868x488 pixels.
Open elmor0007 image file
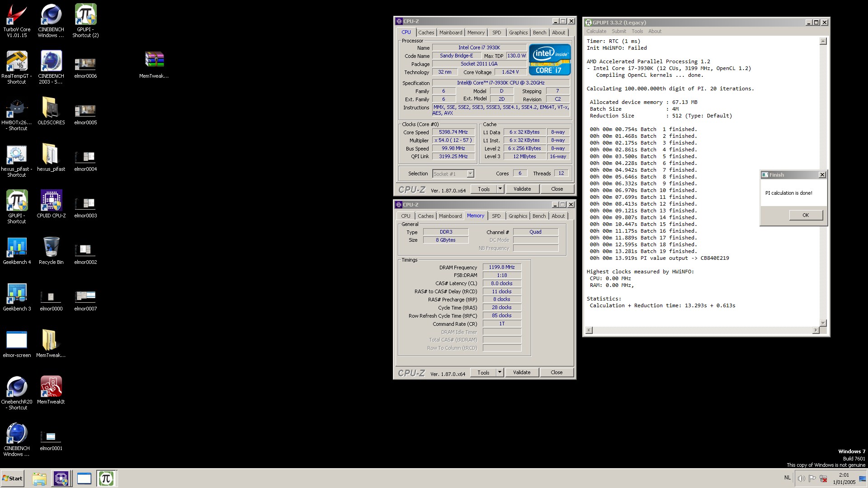point(85,300)
